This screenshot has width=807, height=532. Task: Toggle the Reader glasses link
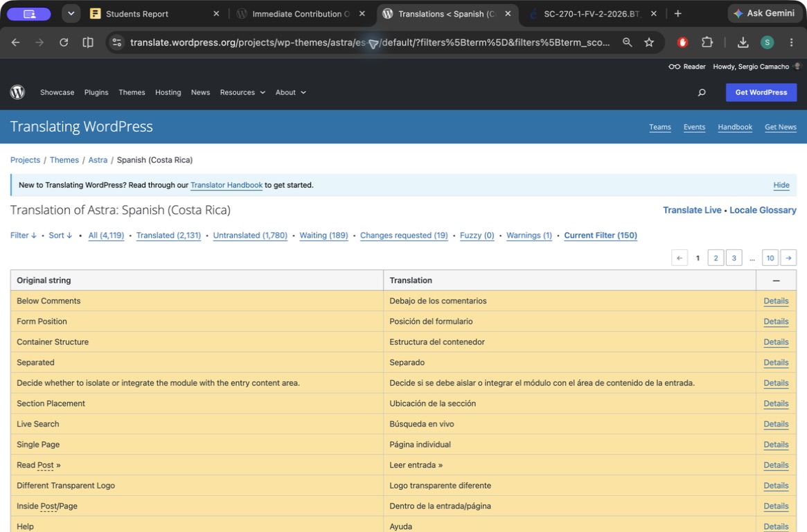686,66
